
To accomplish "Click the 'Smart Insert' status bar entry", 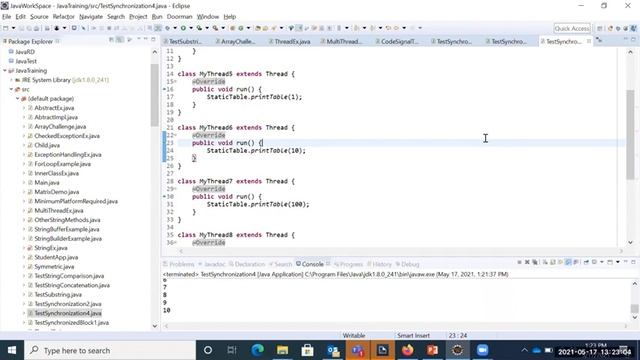I will (x=413, y=336).
